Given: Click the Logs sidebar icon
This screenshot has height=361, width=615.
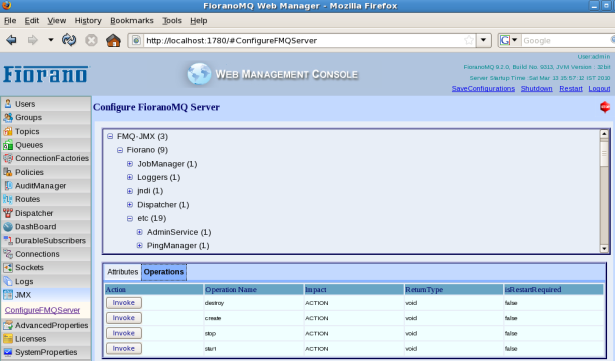Looking at the screenshot, I should 8,281.
